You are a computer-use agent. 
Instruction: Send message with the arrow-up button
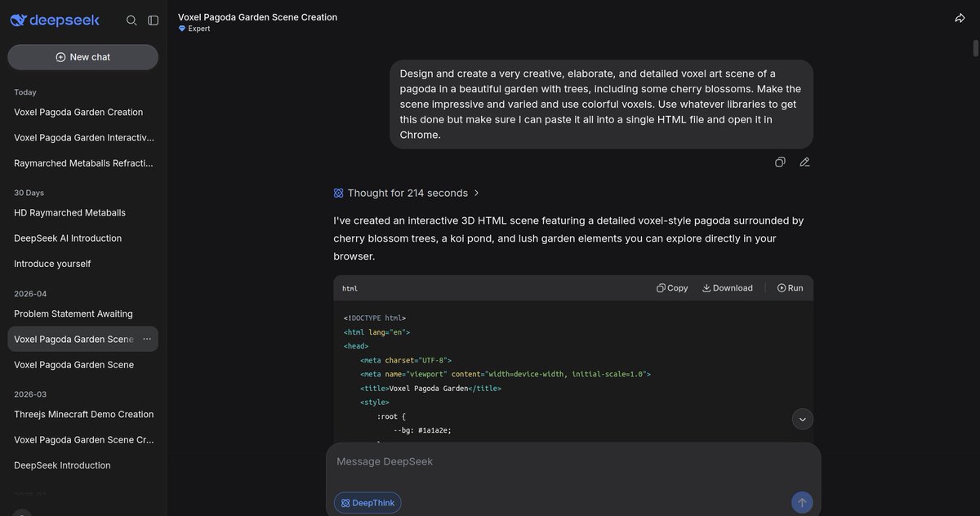(x=802, y=503)
